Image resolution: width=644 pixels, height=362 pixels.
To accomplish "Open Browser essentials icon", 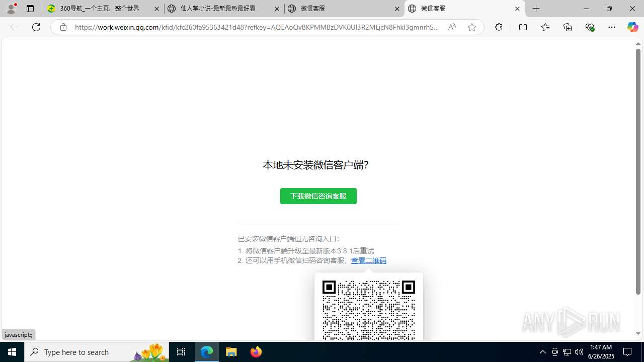I will coord(590,27).
